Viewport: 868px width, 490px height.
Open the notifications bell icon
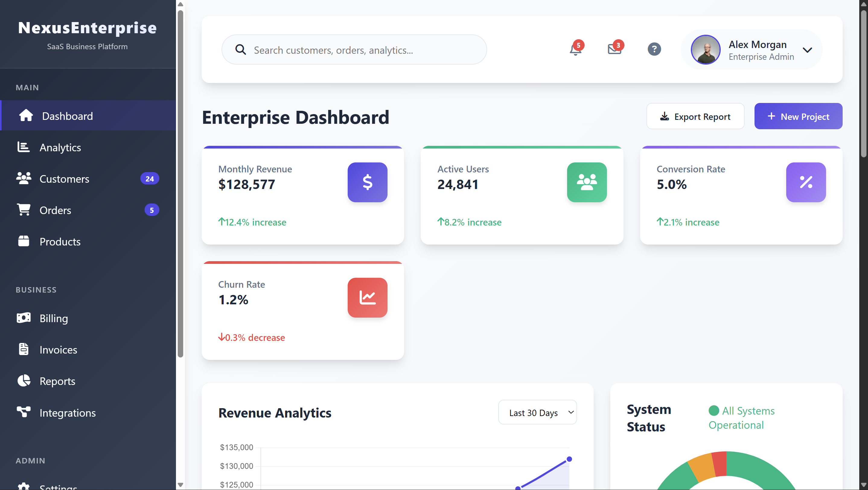click(575, 50)
